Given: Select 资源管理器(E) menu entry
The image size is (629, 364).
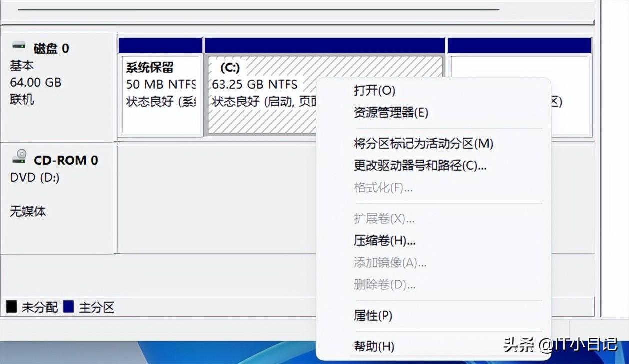Looking at the screenshot, I should tap(391, 112).
